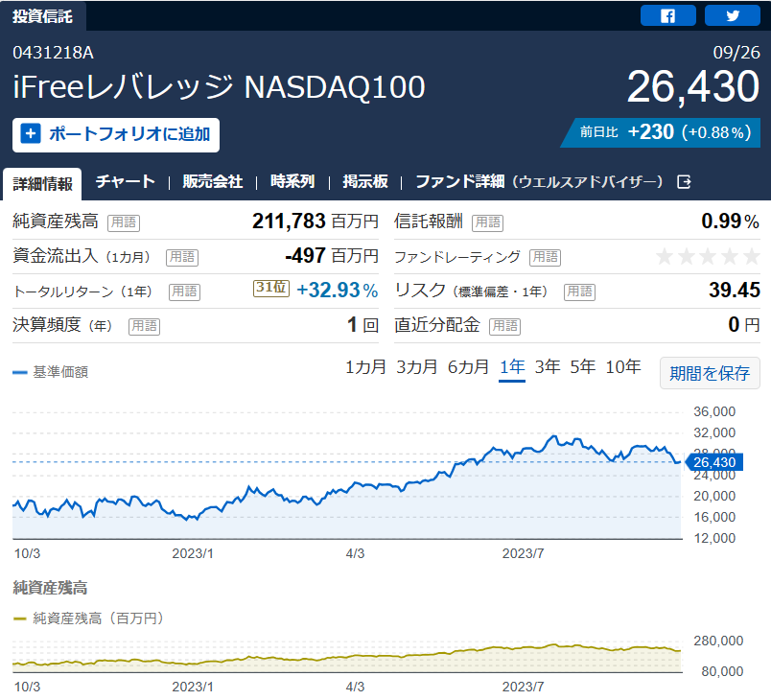
Task: Save period with 期間を保存 button
Action: [710, 373]
